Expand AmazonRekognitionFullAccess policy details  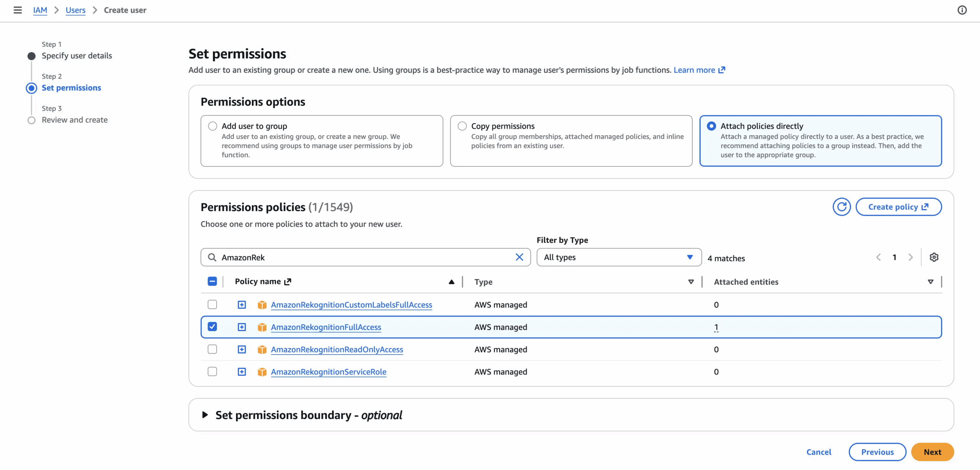242,327
